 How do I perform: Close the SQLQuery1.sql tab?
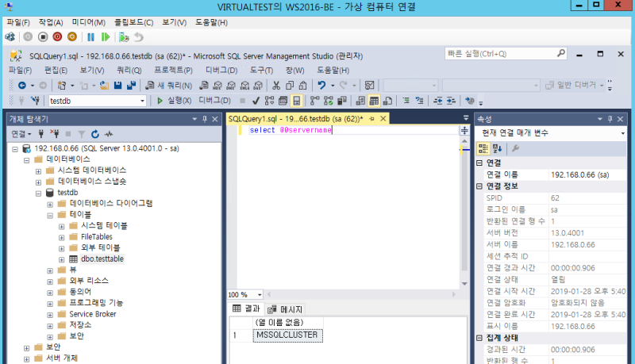(x=383, y=118)
